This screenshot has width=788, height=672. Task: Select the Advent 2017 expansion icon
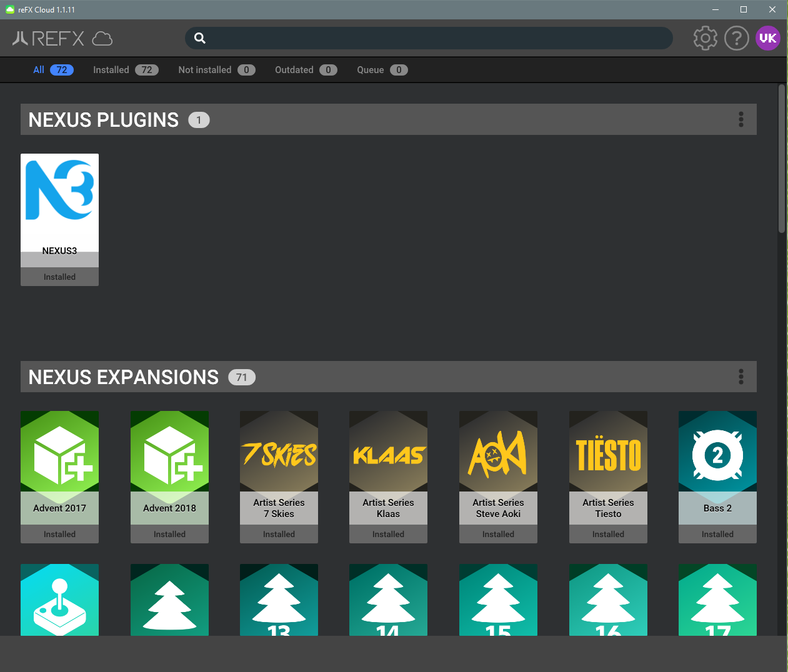59,452
